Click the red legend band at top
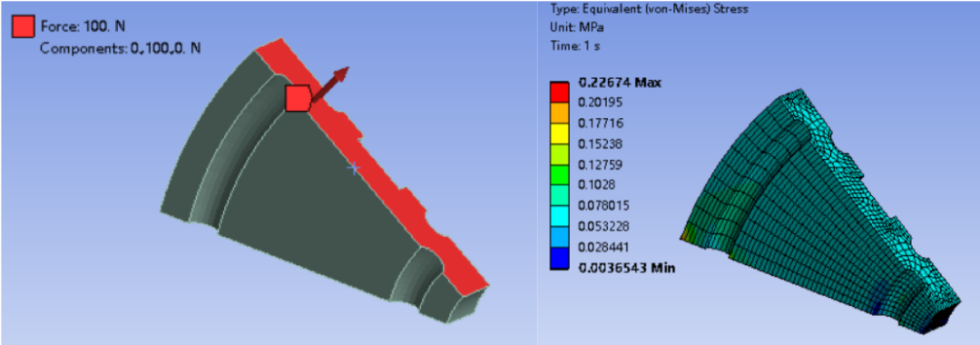 point(559,92)
